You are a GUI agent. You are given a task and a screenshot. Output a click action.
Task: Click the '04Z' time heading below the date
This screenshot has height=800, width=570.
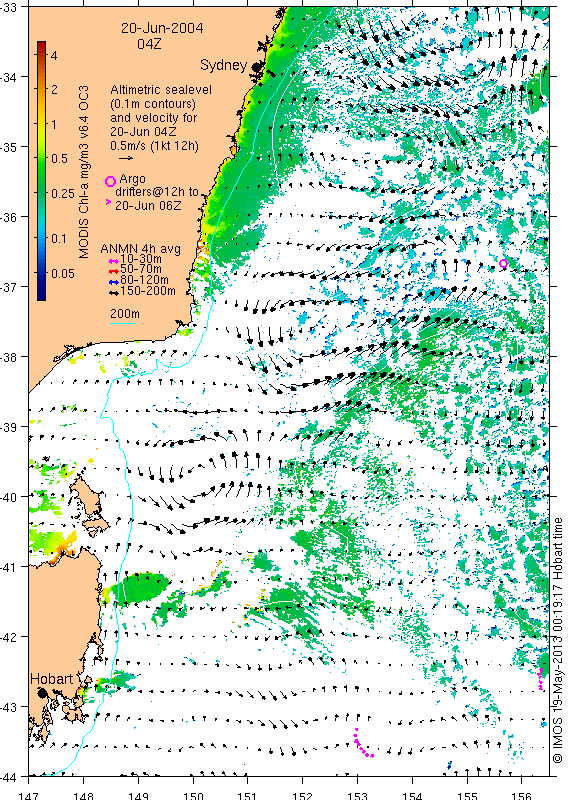pyautogui.click(x=149, y=44)
